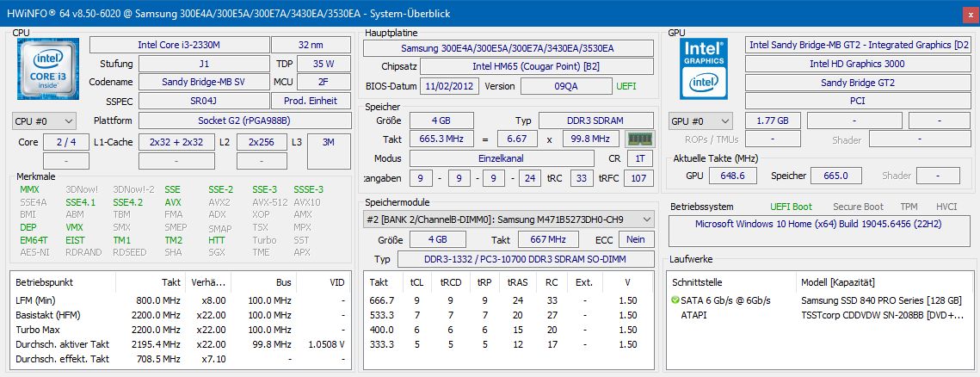This screenshot has width=980, height=377.
Task: Click the Intel HD Graphics 3000 field
Action: tap(857, 64)
